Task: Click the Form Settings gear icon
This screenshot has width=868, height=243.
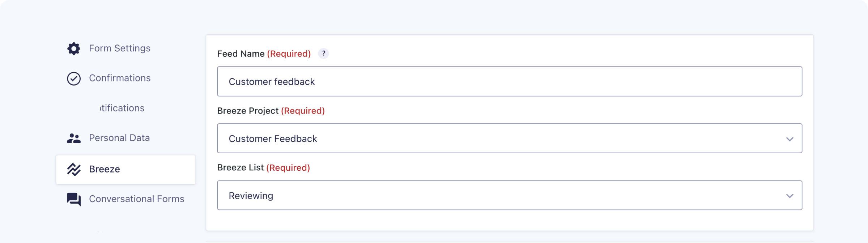Action: pos(73,48)
